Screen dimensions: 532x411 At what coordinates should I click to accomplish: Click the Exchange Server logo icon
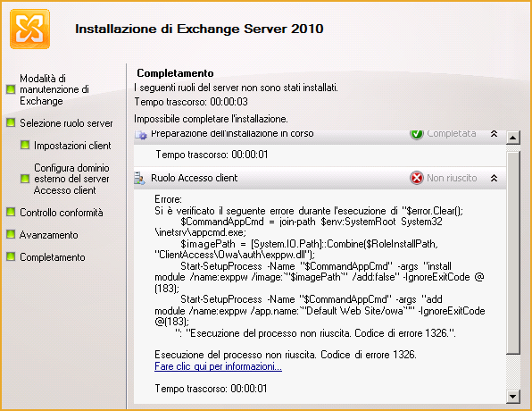click(29, 29)
